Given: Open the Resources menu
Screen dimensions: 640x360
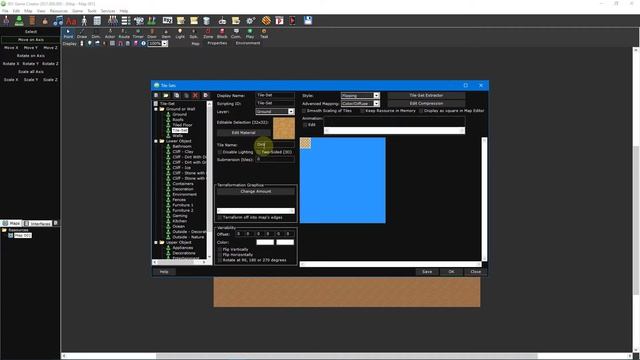Looking at the screenshot, I should 59,11.
